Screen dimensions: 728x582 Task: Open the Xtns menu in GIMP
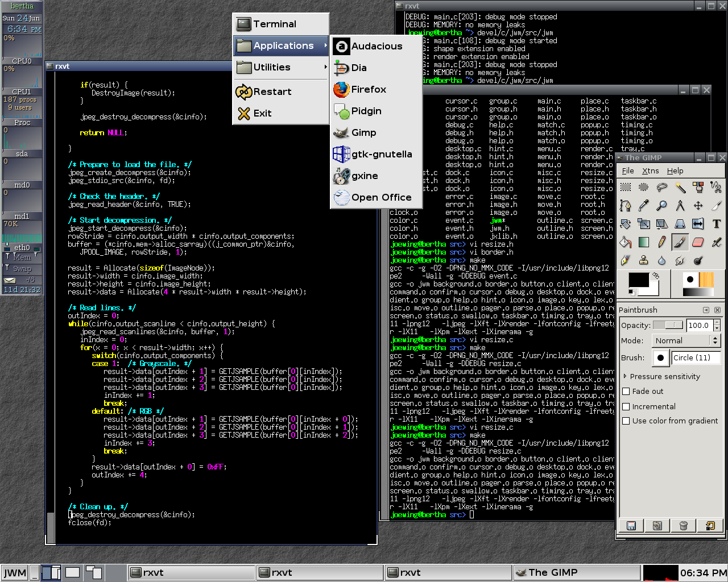click(x=650, y=171)
